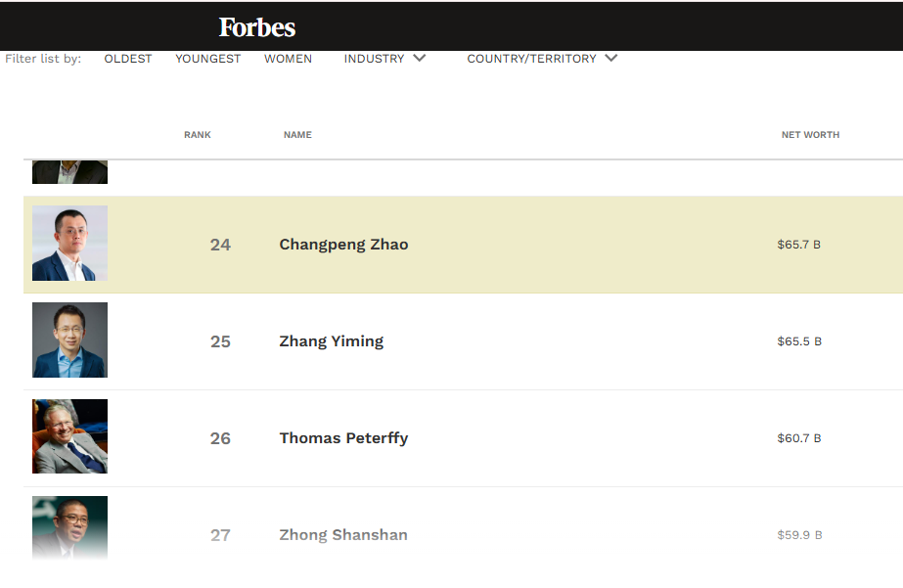Viewport: 903px width, 588px height.
Task: Click the partially visible photo above rank 24
Action: (69, 172)
